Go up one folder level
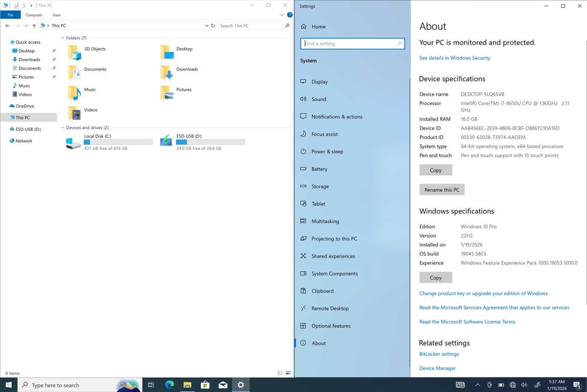The width and height of the screenshot is (587, 392). coord(34,25)
